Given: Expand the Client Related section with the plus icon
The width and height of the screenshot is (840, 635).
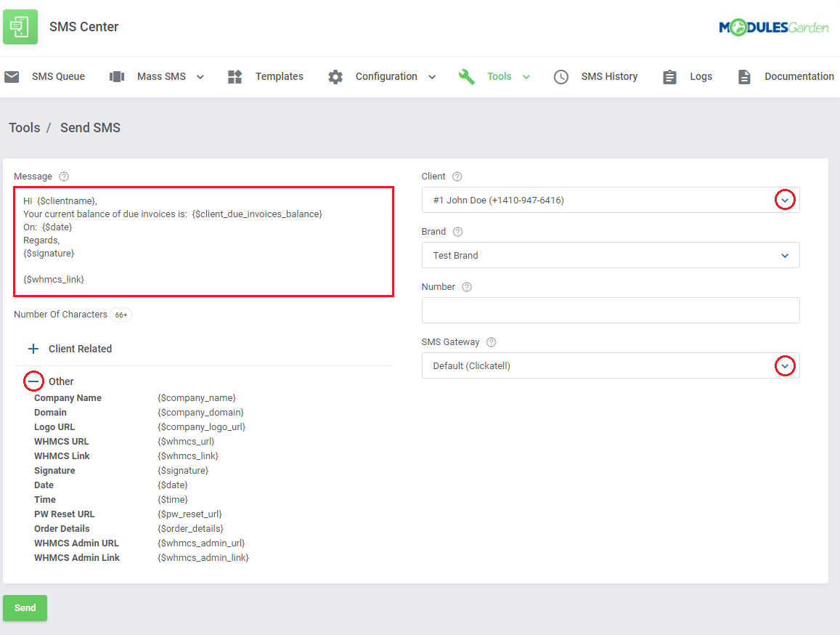Looking at the screenshot, I should 33,349.
